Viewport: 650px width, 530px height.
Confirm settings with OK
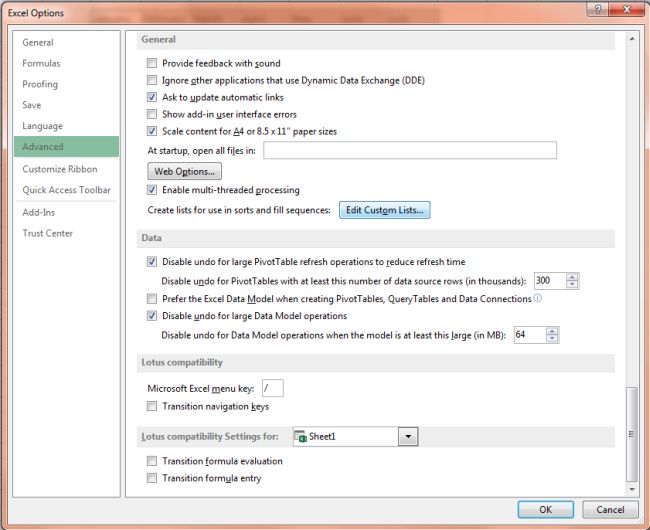click(546, 510)
